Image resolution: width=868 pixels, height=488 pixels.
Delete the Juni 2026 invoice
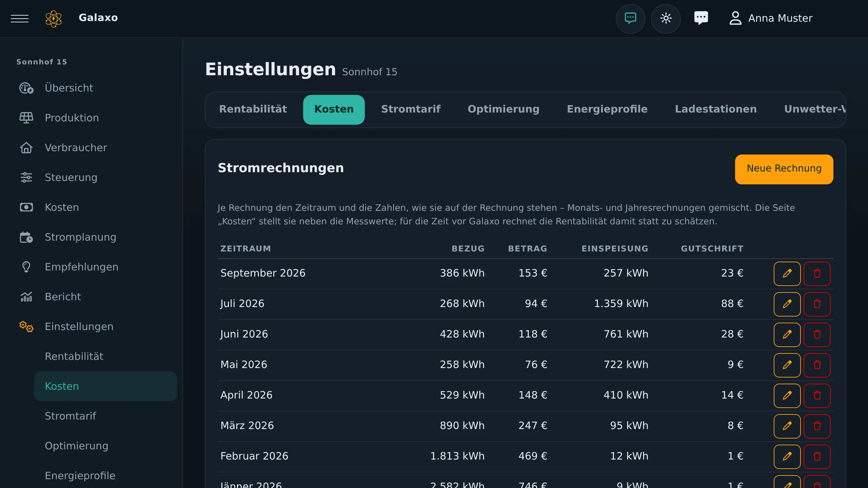[x=817, y=334]
